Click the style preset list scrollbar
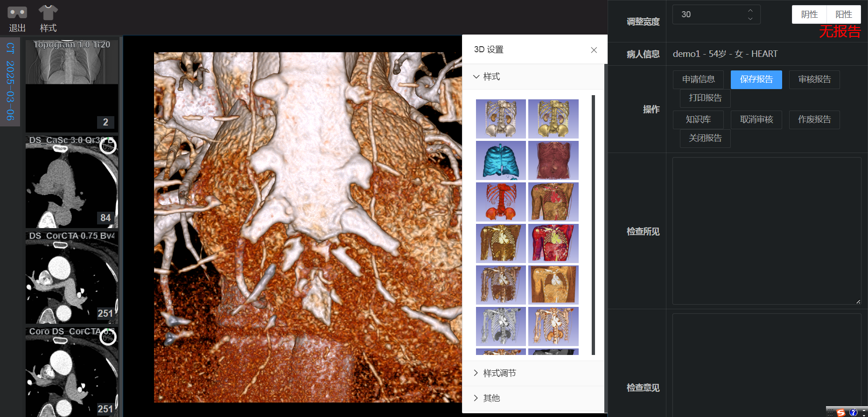Viewport: 868px width, 417px height. click(x=593, y=225)
